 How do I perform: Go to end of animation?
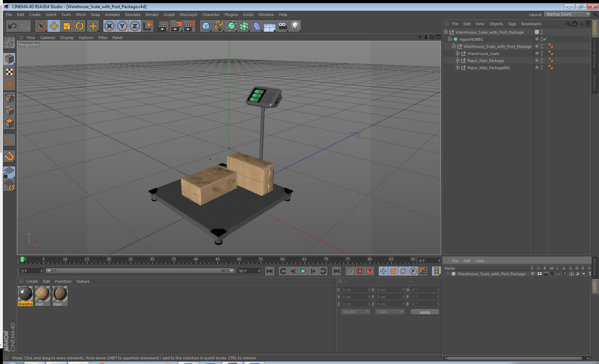pyautogui.click(x=336, y=271)
